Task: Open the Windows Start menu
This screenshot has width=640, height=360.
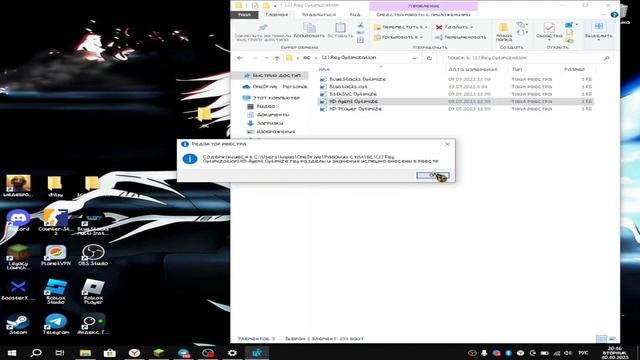Action: (x=12, y=353)
